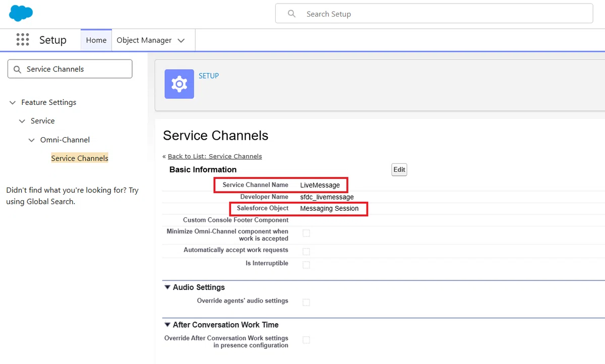Open the App Launcher dots icon
The width and height of the screenshot is (605, 364).
click(22, 40)
